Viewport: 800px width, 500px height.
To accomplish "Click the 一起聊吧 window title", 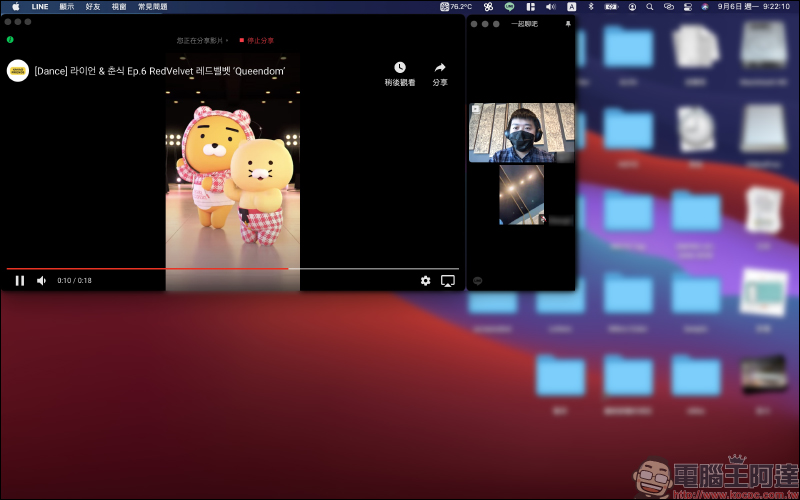I will (524, 24).
